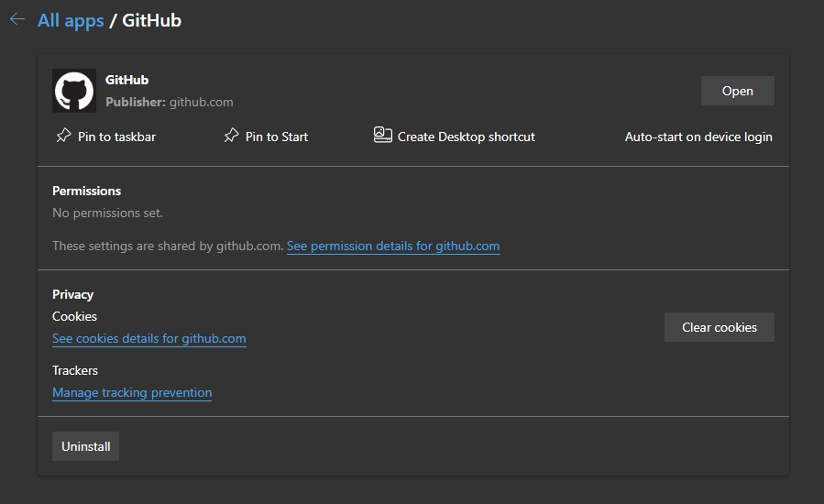Select the Create Desktop shortcut label
Screen dimensions: 824x504
pyautogui.click(x=466, y=137)
